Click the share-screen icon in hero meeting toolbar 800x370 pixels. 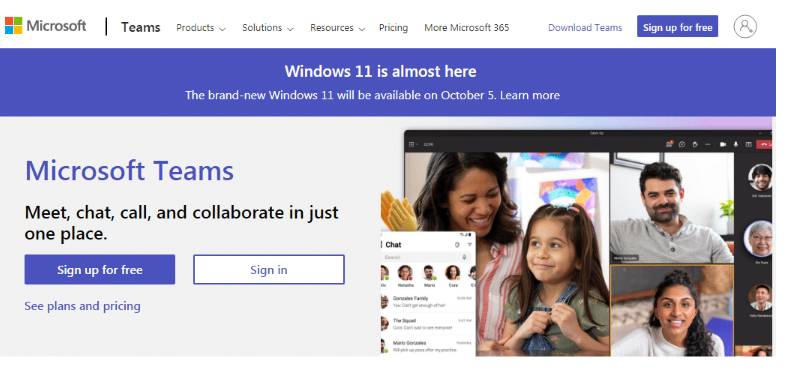(x=748, y=144)
